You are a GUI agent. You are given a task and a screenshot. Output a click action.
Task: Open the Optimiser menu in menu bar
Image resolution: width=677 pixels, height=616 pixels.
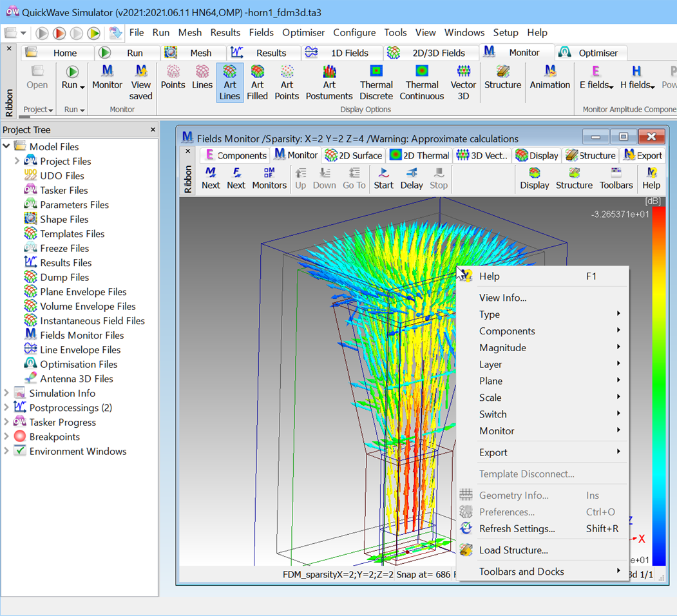pos(303,32)
